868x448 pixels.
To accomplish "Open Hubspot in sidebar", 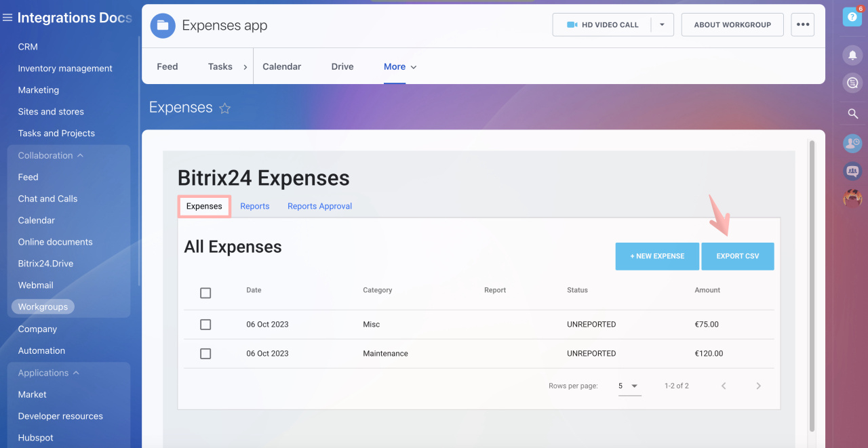I will click(x=35, y=438).
